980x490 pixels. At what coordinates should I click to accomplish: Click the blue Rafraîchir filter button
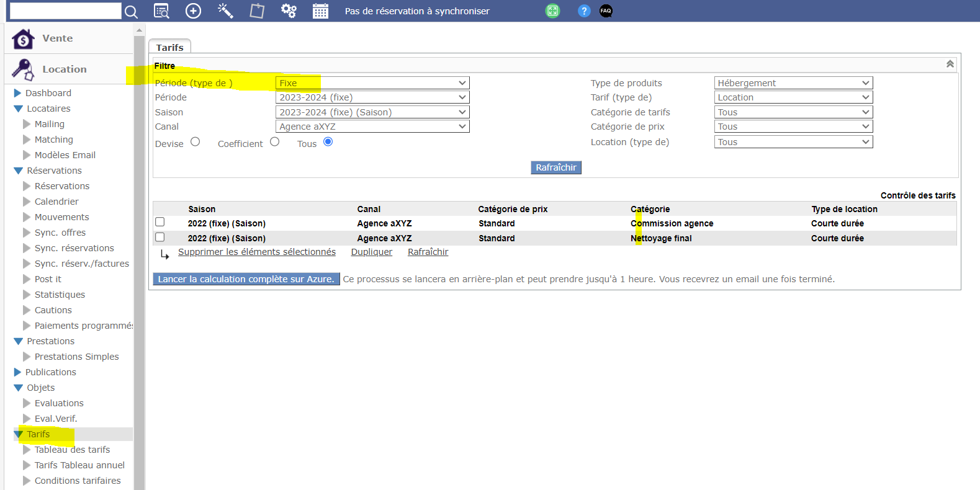click(x=556, y=167)
